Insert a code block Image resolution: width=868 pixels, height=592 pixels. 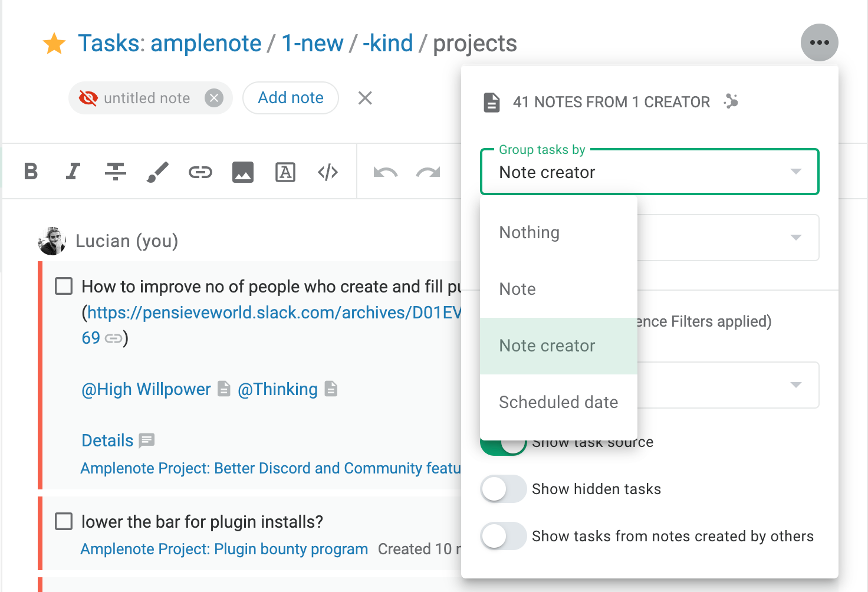point(328,172)
